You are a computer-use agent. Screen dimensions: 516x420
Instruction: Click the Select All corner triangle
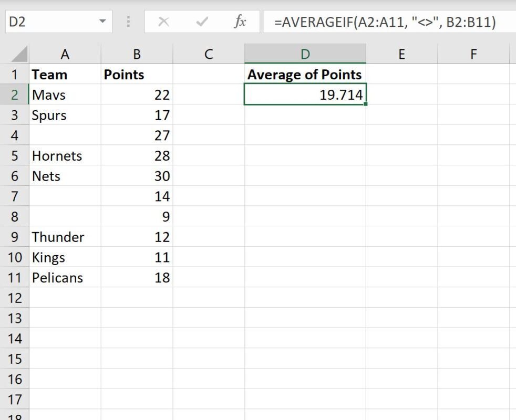pyautogui.click(x=19, y=54)
